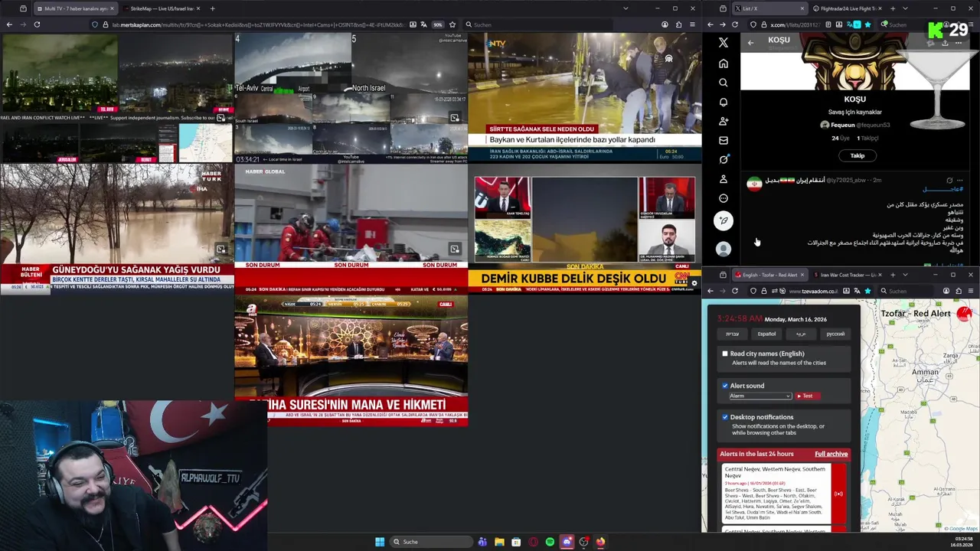Expand the Haber Global video tile
This screenshot has width=980, height=551.
[x=455, y=249]
